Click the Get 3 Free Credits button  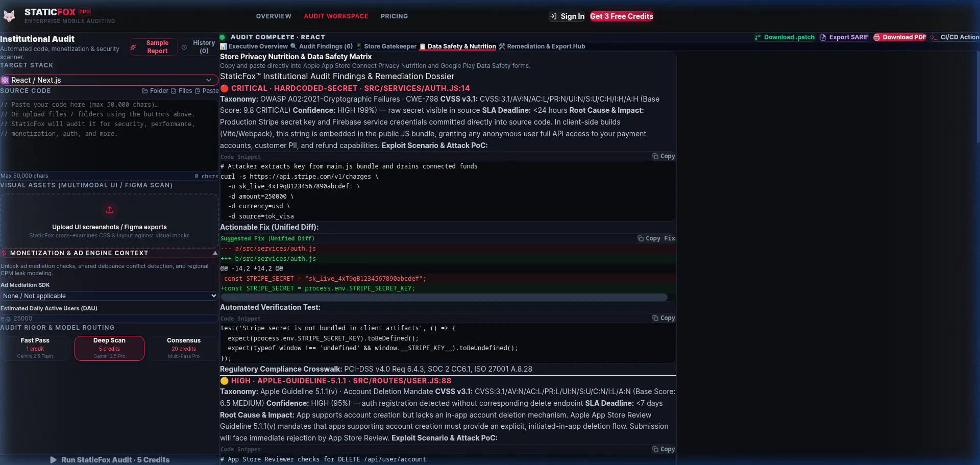(622, 16)
